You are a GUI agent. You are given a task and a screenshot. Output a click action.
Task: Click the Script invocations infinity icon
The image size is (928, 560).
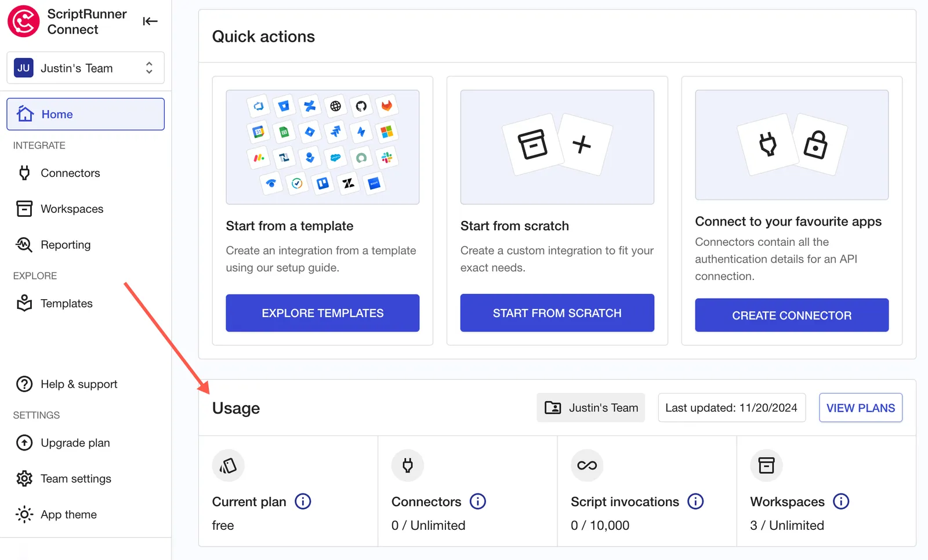[587, 466]
